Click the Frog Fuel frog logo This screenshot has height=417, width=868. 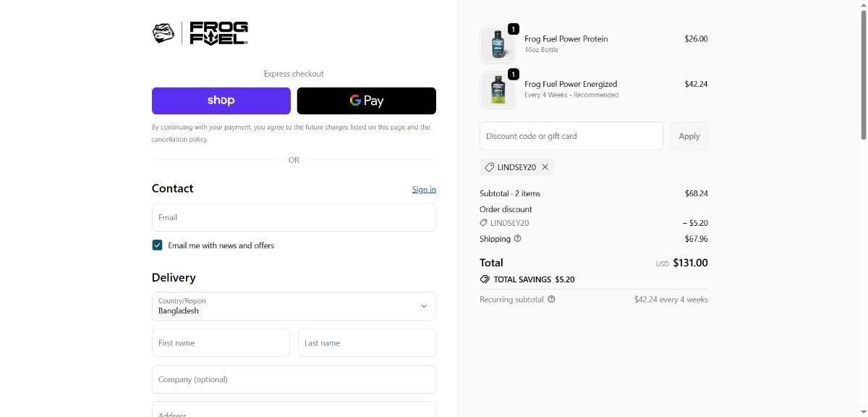pyautogui.click(x=163, y=33)
